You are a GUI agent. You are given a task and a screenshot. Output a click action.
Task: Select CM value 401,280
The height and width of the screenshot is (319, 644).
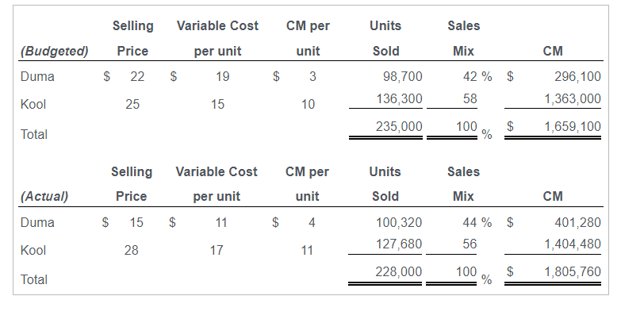click(x=577, y=222)
